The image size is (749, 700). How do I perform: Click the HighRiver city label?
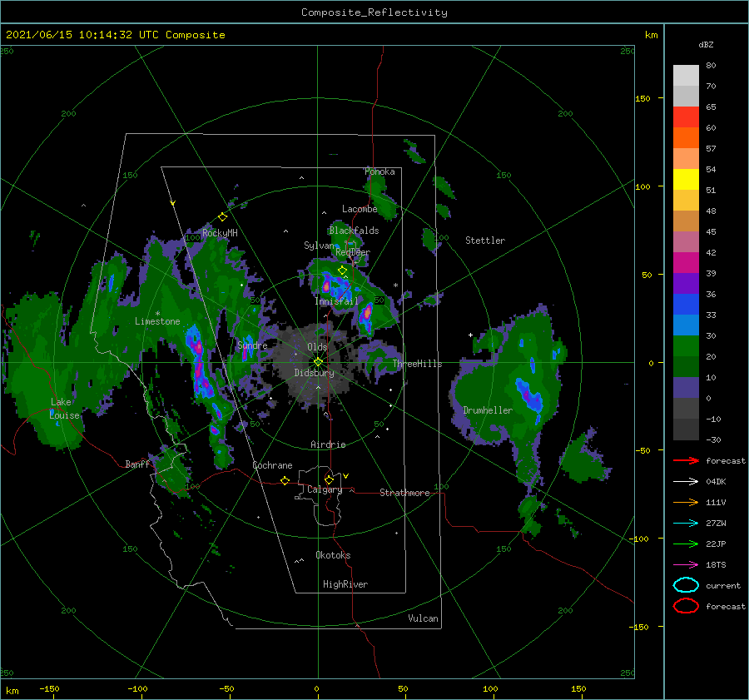point(345,584)
